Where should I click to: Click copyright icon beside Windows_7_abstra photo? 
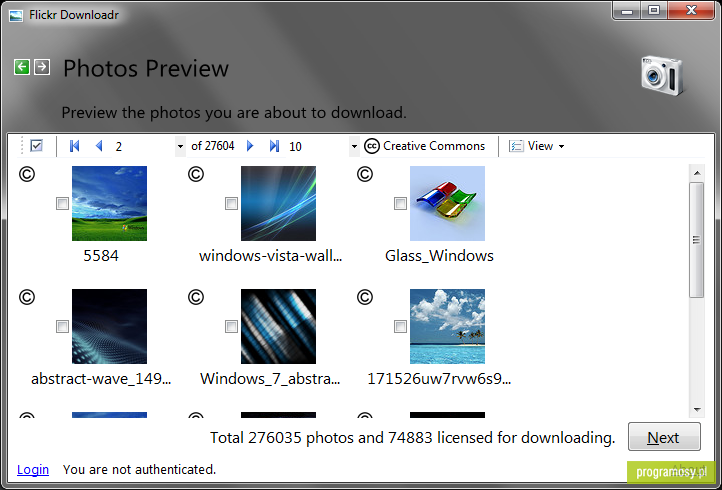click(x=196, y=298)
